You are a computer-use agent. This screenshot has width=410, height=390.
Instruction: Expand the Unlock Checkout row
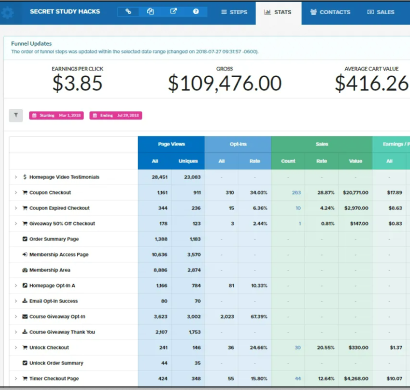(15, 347)
